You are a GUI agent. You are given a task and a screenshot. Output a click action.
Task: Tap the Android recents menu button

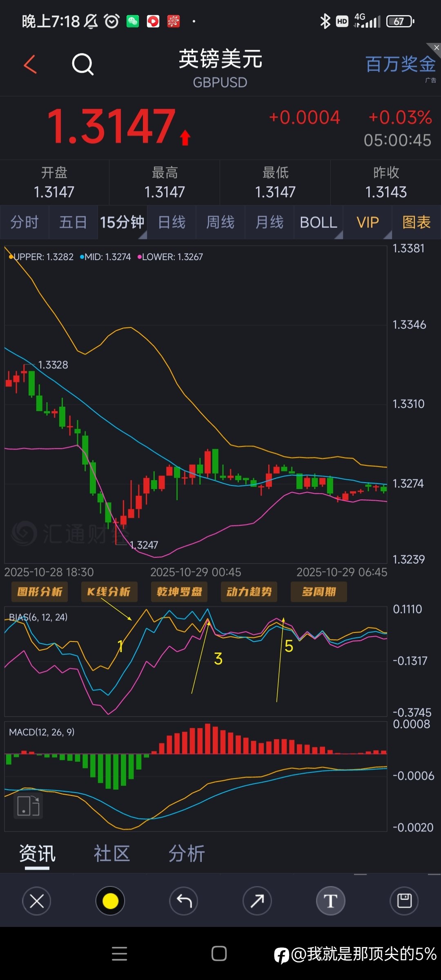[119, 954]
